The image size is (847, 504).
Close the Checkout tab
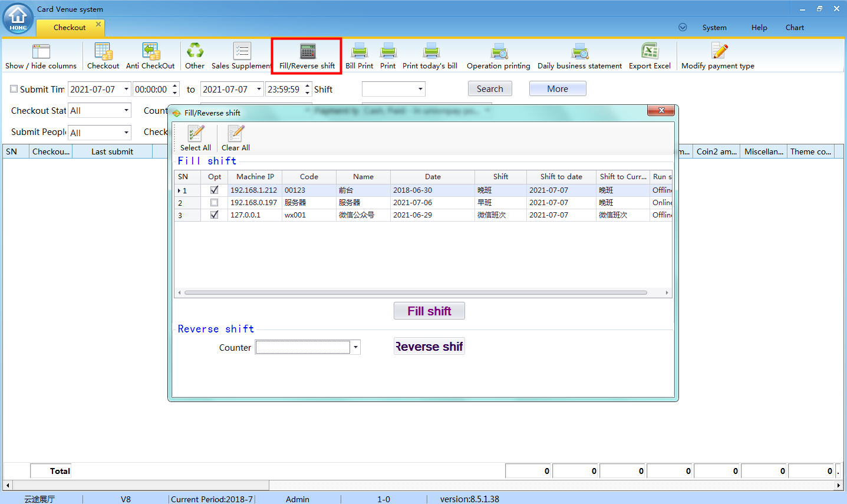point(98,24)
